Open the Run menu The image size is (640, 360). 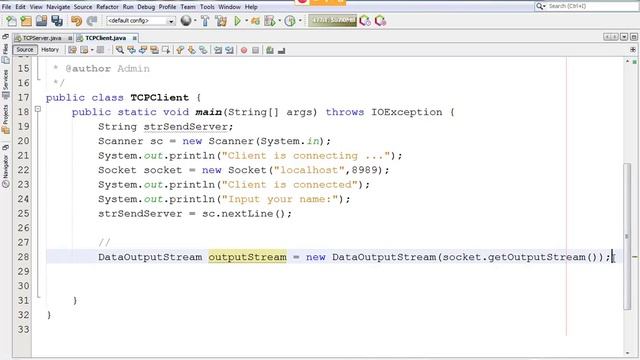pos(128,7)
